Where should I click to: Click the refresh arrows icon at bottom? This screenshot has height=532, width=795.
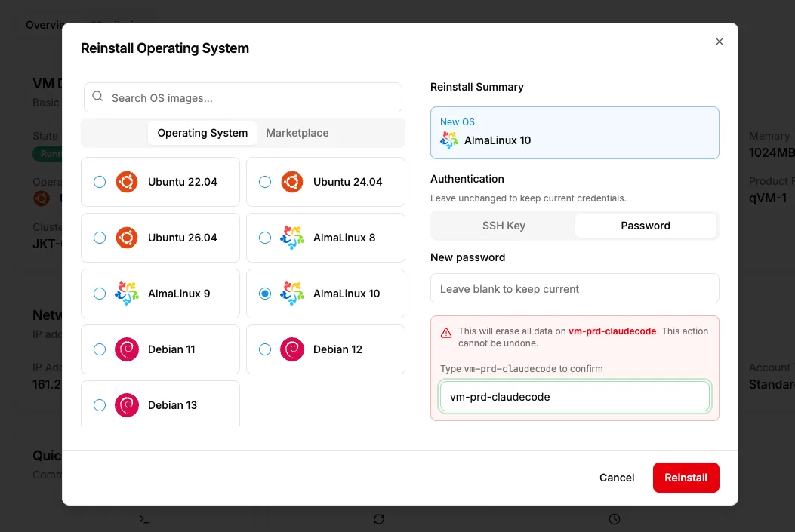[x=379, y=519]
